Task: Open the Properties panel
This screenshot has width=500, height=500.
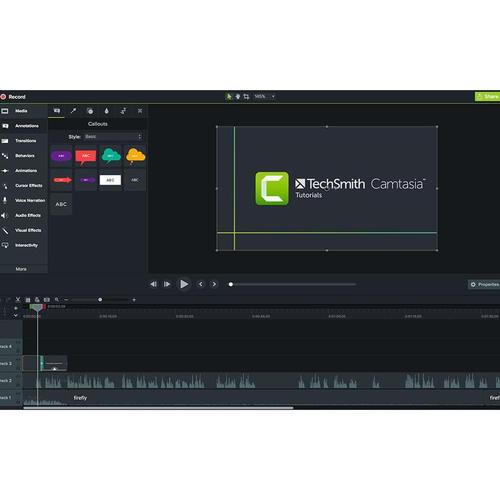Action: [x=484, y=284]
